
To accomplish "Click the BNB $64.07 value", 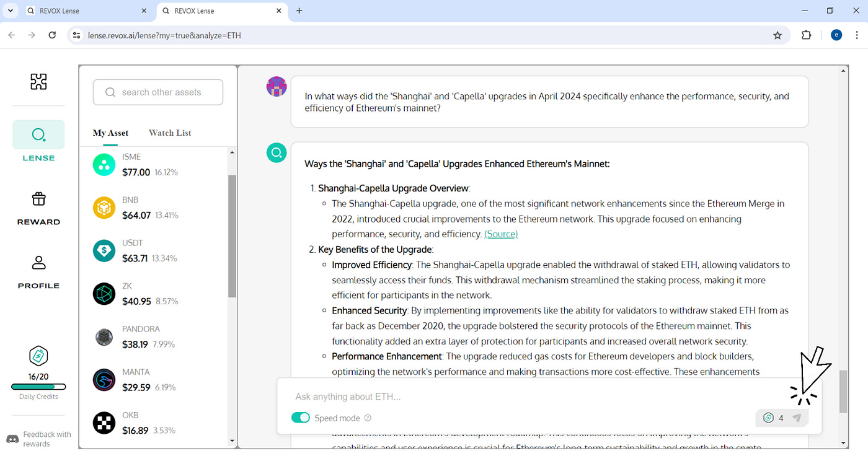I will tap(136, 215).
